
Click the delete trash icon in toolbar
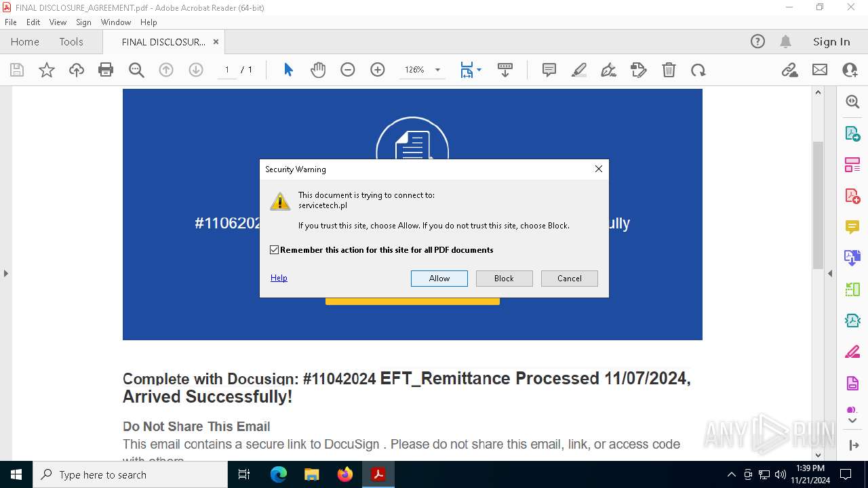pyautogui.click(x=669, y=70)
